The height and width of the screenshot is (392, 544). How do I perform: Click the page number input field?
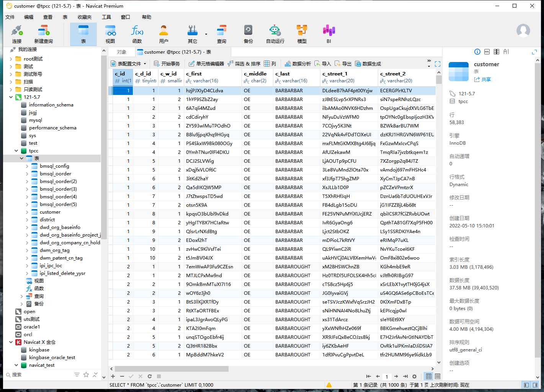point(387,377)
